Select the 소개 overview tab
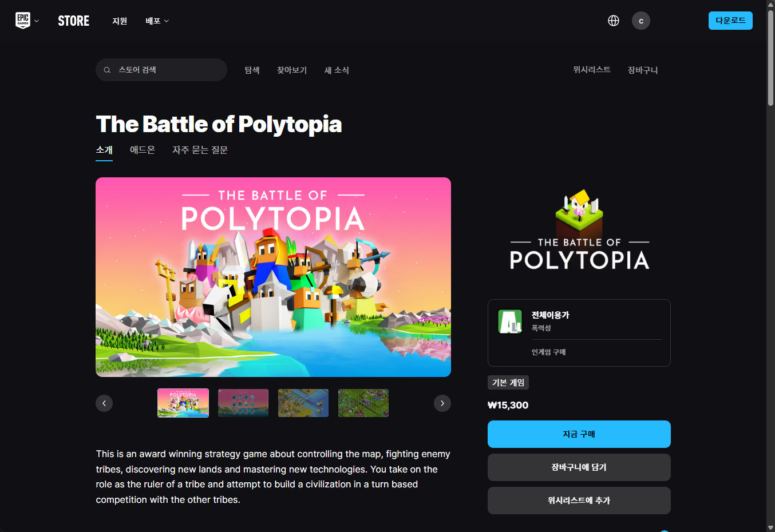775x532 pixels. point(104,150)
